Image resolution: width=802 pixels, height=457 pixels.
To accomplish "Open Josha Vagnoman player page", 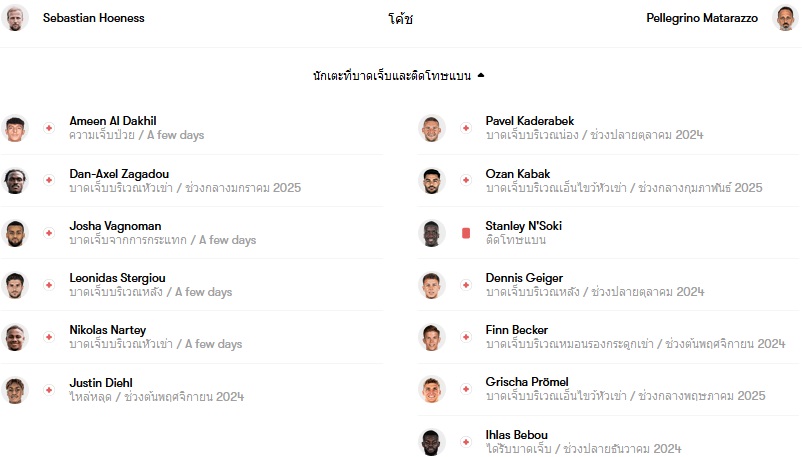I will pyautogui.click(x=115, y=226).
